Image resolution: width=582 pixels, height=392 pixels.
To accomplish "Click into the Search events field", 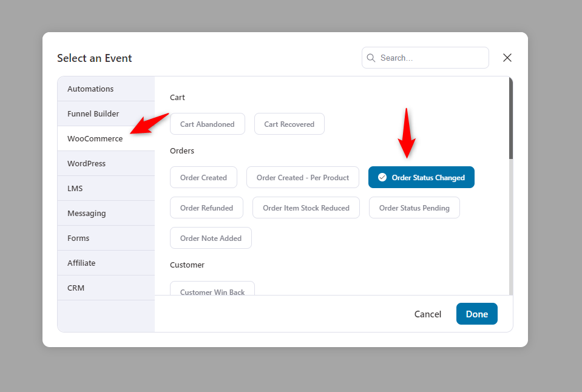I will 425,58.
